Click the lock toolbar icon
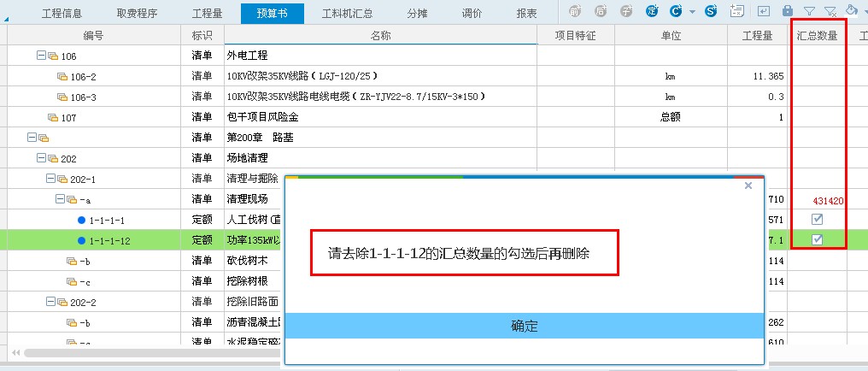Viewport: 868px width, 371px height. coord(787,11)
